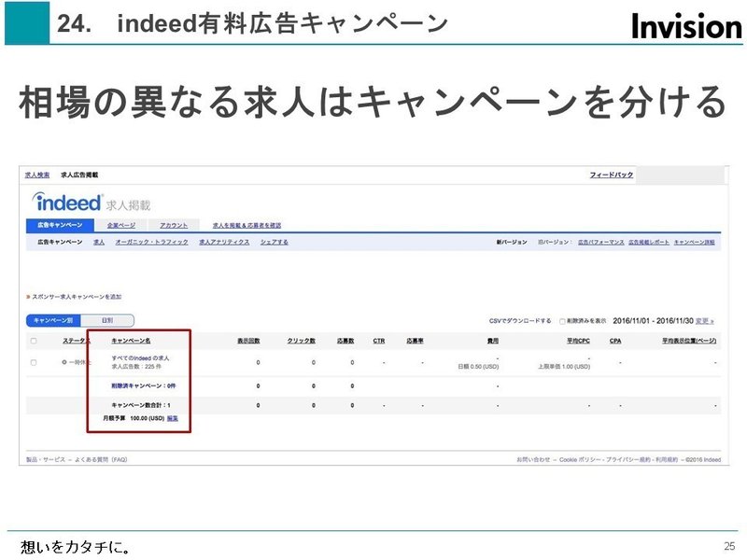Screen dimensions: 747x560
Task: Switch to the キャンペーン別 view toggle
Action: click(53, 320)
